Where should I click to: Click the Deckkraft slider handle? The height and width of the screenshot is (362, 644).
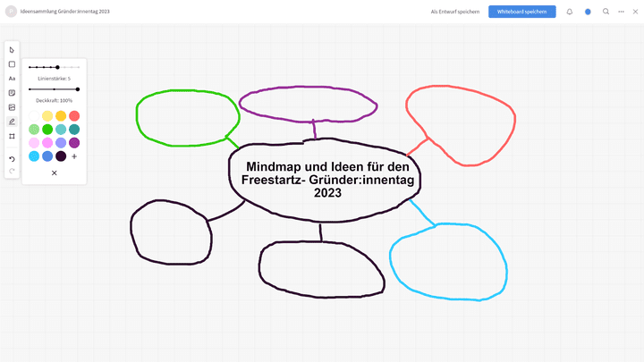tap(78, 89)
